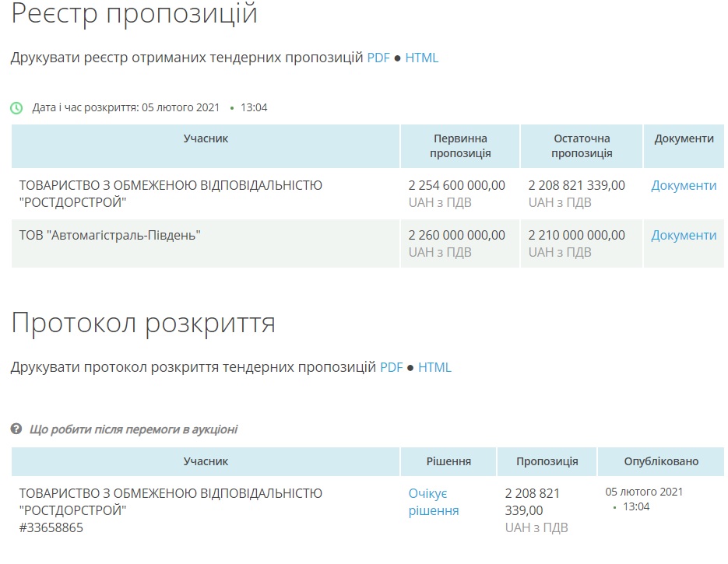The height and width of the screenshot is (564, 728).
Task: Click the Реєстр пропозицій heading
Action: tap(134, 13)
